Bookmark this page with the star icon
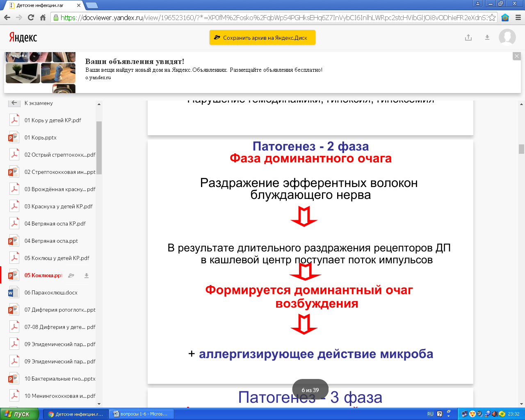 (492, 18)
